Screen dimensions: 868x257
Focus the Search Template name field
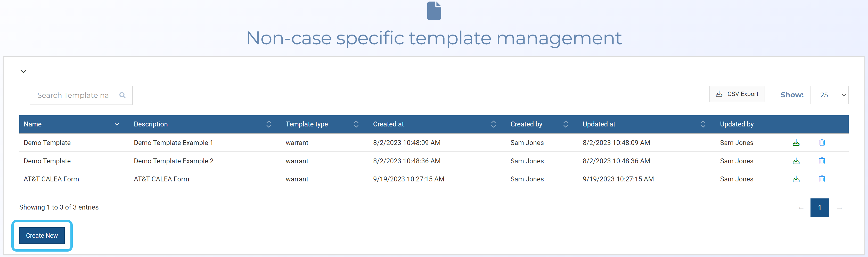coord(73,95)
